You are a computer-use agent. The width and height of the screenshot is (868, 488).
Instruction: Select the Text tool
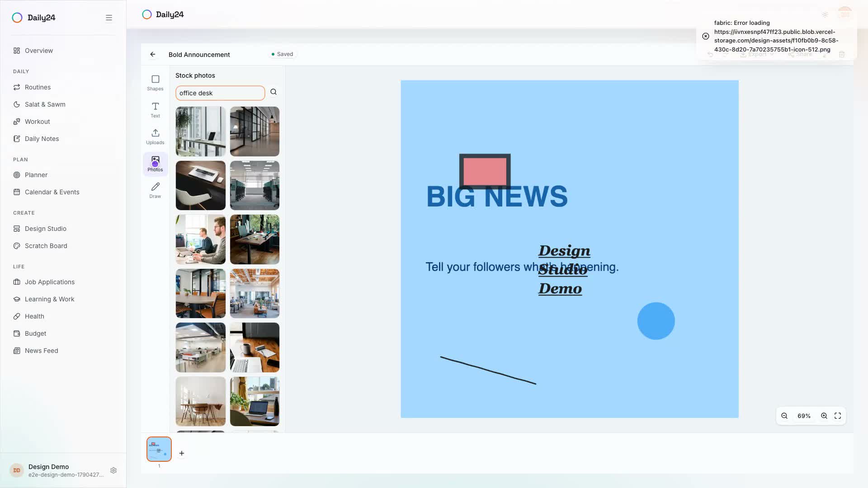click(x=155, y=110)
